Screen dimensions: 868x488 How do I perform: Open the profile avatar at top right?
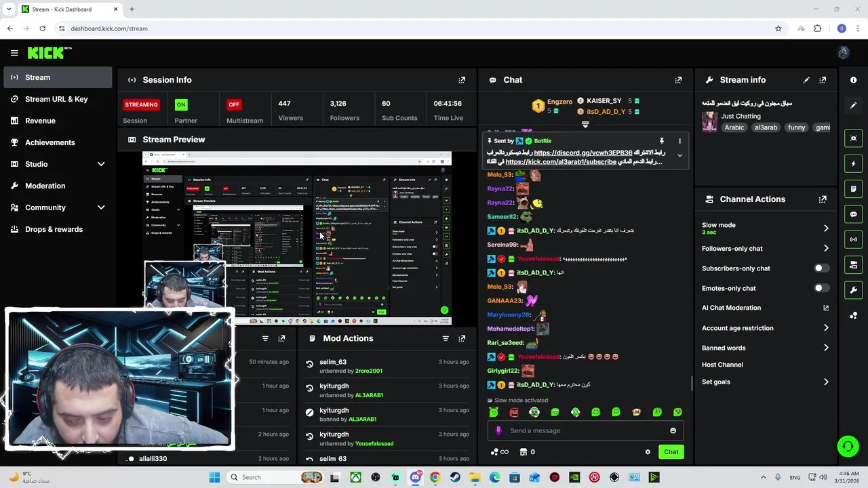844,53
